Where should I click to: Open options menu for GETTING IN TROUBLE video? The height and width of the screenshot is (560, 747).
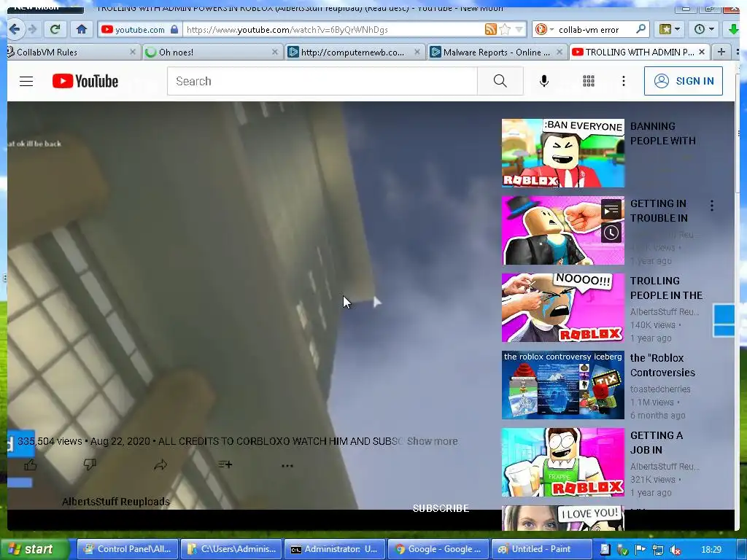712,205
